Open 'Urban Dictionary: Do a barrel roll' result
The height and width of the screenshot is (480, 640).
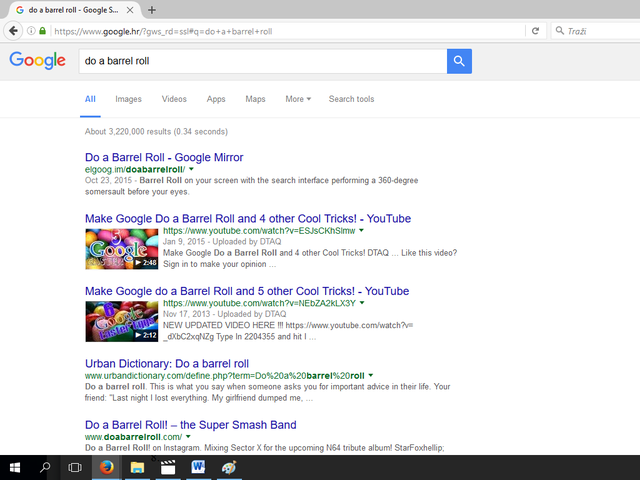pos(167,364)
